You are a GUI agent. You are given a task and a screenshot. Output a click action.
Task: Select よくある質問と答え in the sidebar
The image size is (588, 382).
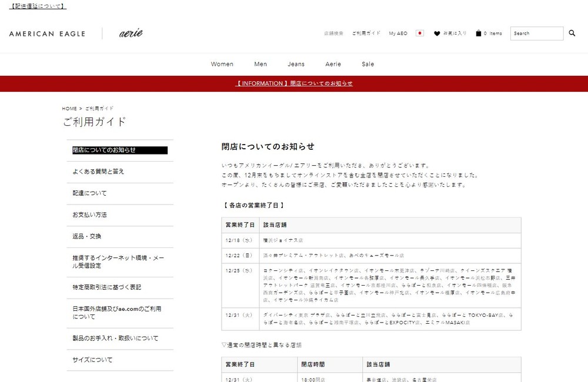[x=98, y=172]
